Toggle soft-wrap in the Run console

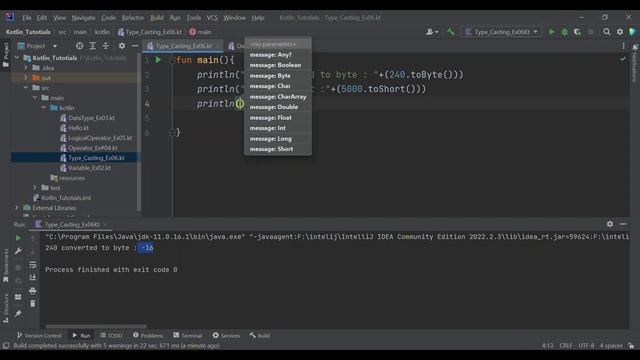pyautogui.click(x=33, y=265)
